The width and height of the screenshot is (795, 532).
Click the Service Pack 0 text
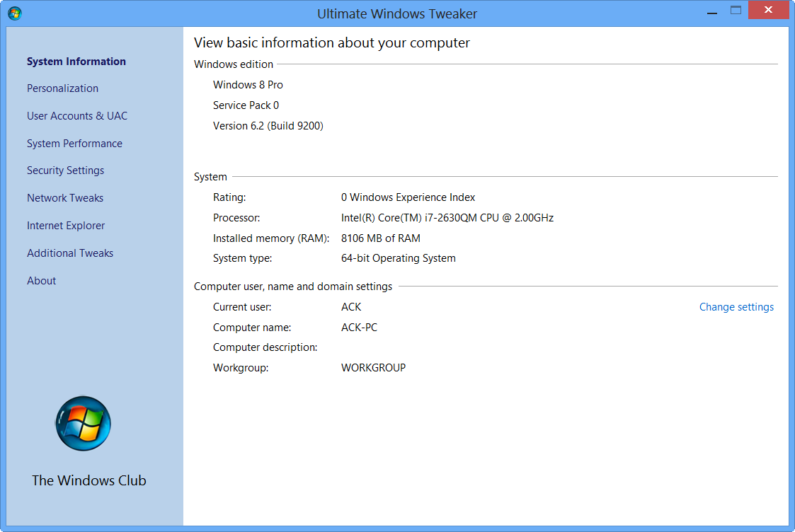pyautogui.click(x=246, y=105)
